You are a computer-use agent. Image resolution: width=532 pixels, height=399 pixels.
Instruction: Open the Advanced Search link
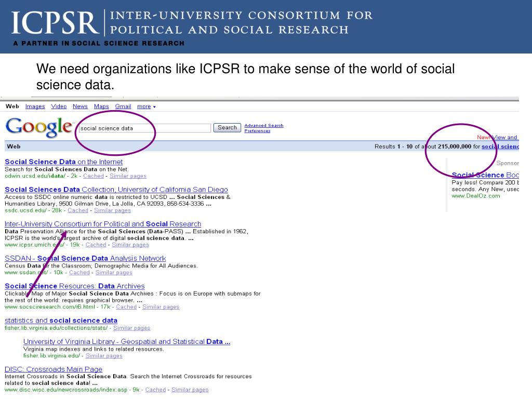pyautogui.click(x=264, y=126)
